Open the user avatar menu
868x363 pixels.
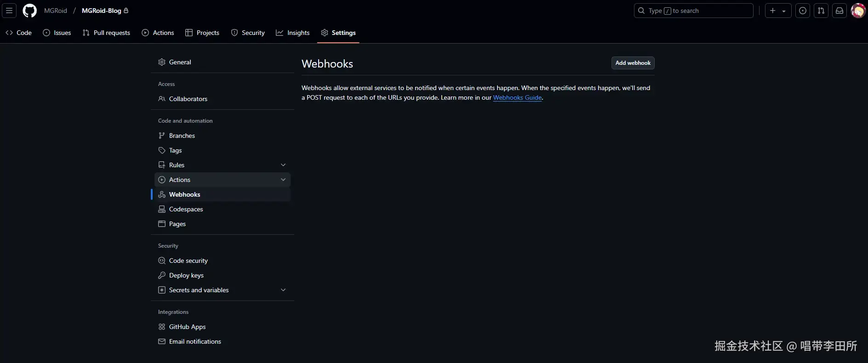pyautogui.click(x=858, y=11)
